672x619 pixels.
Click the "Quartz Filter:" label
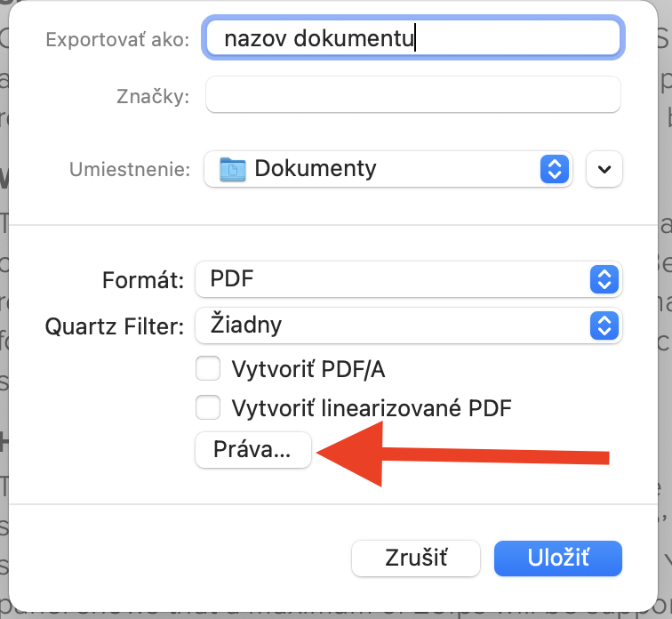pos(114,326)
